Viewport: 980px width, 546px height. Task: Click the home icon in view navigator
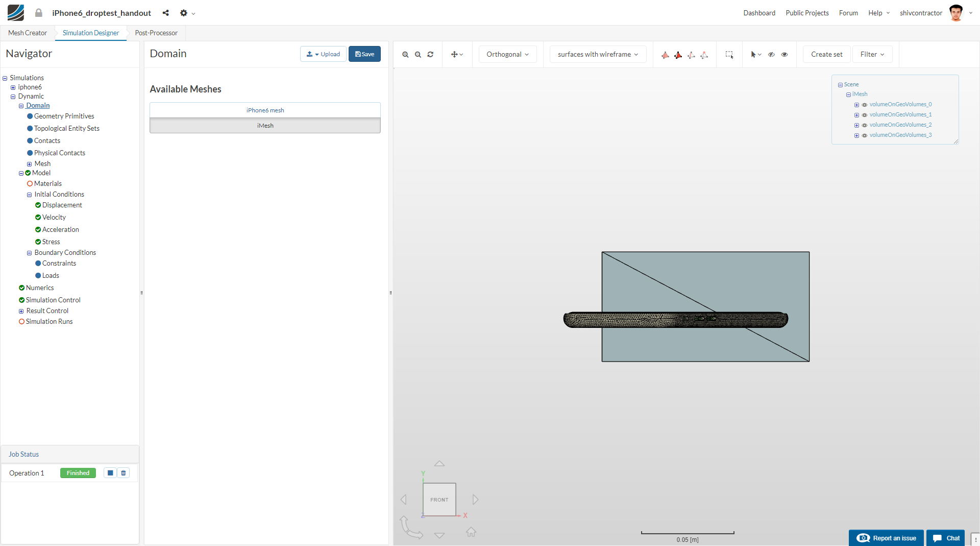471,532
